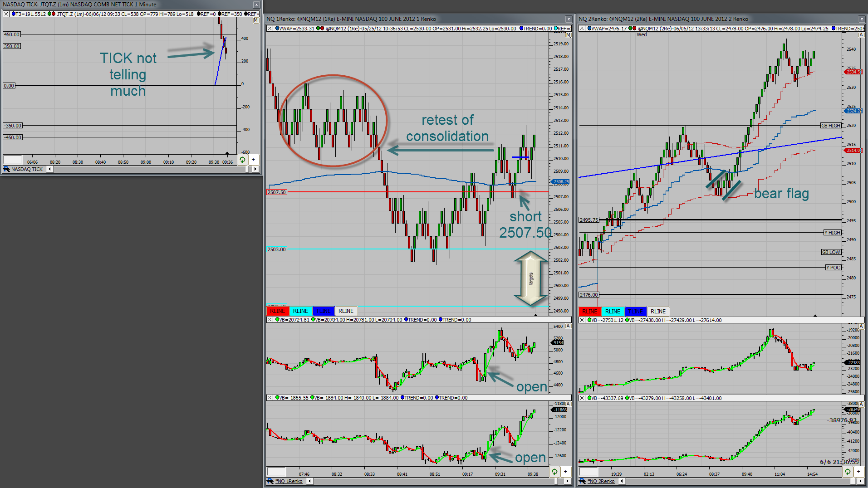Click the plus button in NQ 2Renko window
Screen dimensions: 868x488
click(858, 472)
